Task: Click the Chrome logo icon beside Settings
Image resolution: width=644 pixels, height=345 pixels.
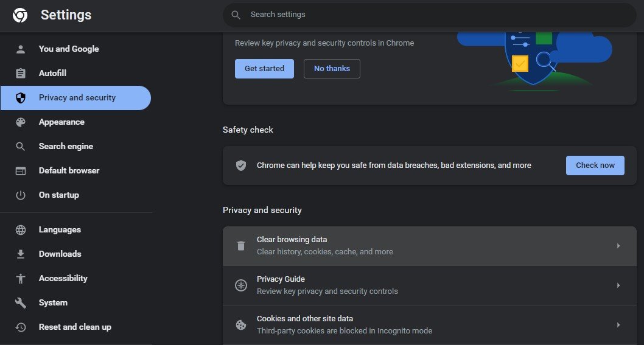Action: tap(20, 15)
